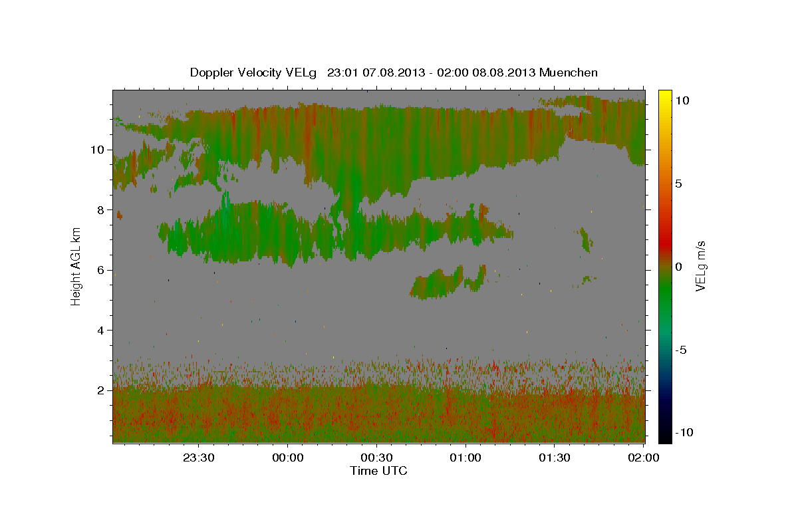Click the 'Height AGL km' y-axis label
This screenshot has height=532, width=798.
pos(76,266)
